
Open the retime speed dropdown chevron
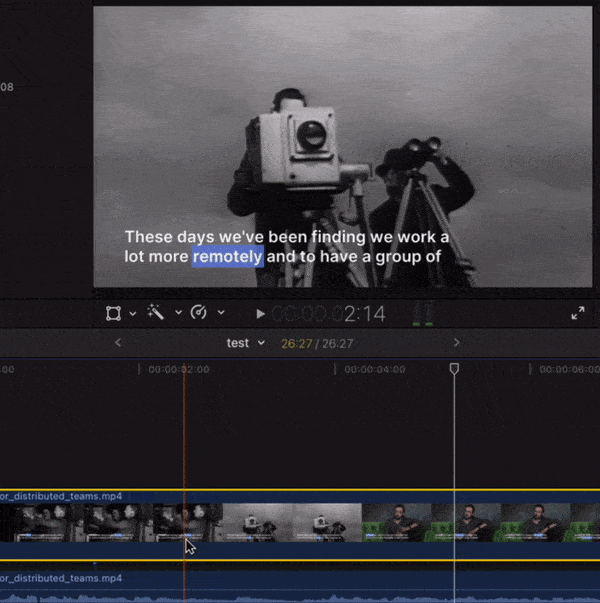pyautogui.click(x=221, y=312)
